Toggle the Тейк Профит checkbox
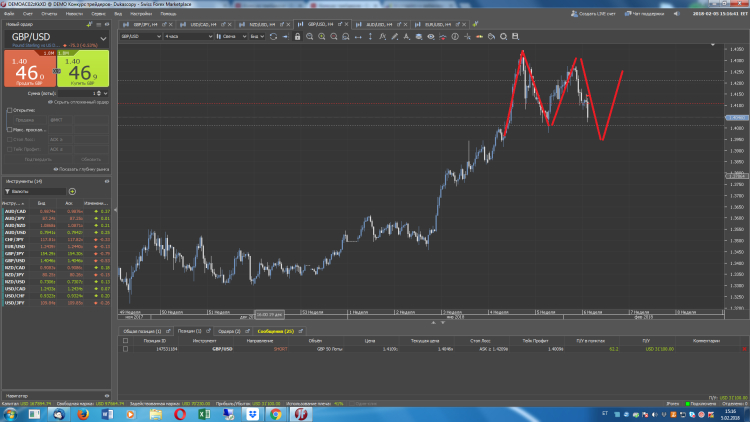 [10, 149]
